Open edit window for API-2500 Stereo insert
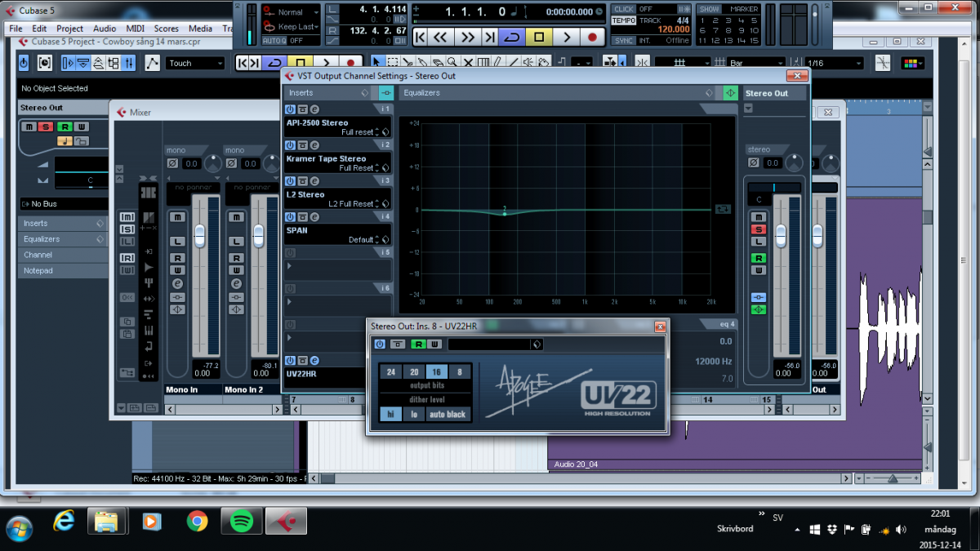Screen dimensions: 980x551 314,109
